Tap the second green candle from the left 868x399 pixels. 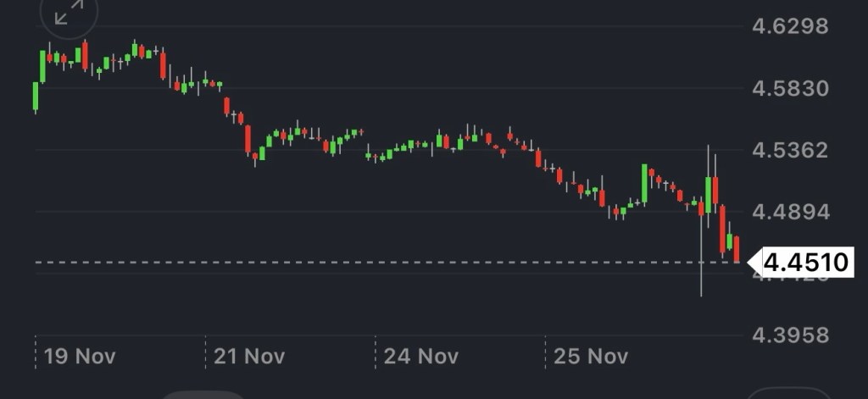point(42,66)
